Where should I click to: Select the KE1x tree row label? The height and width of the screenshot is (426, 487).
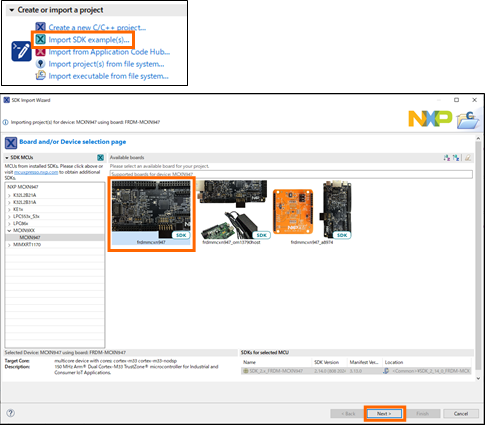(18, 209)
